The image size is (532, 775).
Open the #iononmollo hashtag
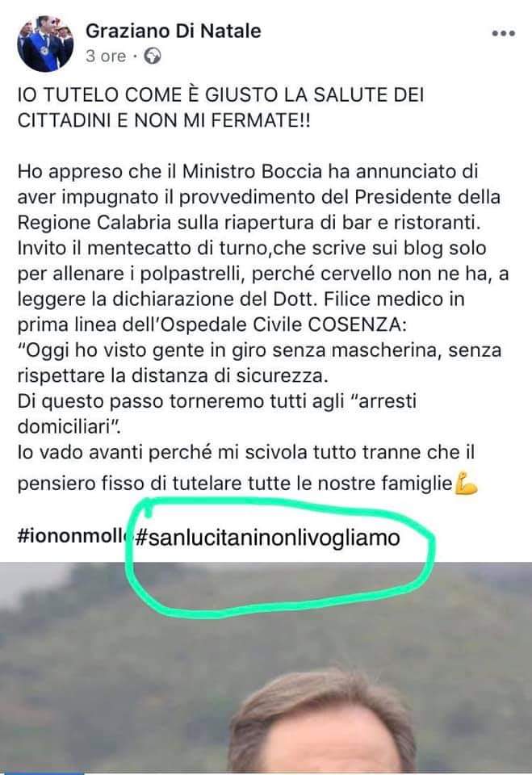click(x=72, y=536)
